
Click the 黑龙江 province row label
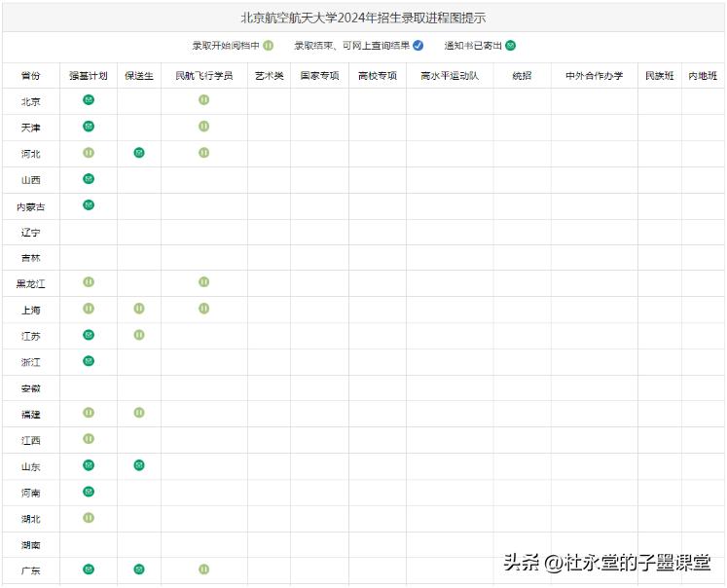pyautogui.click(x=31, y=284)
